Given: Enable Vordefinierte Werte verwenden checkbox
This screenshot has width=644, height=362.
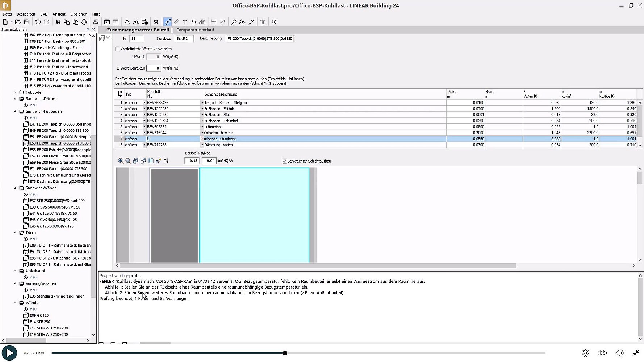Looking at the screenshot, I should [x=118, y=49].
